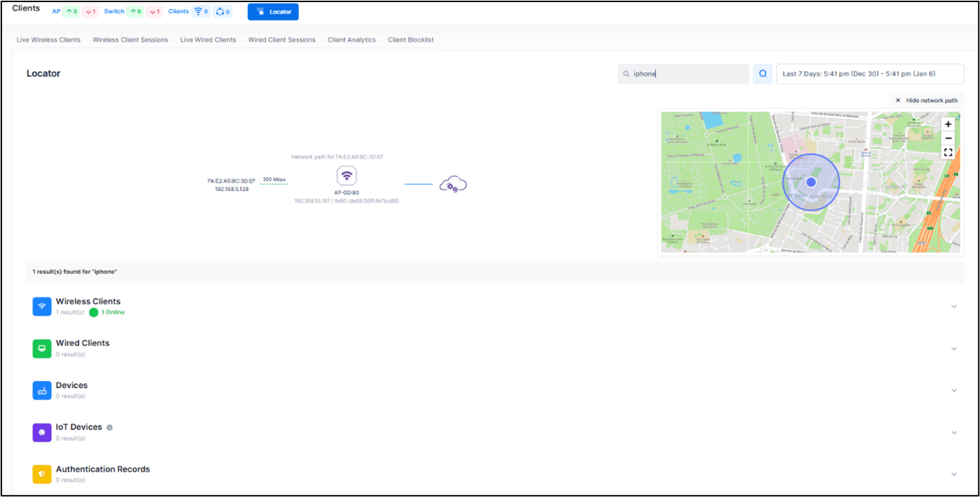Click the access point icon AP-0D:80
The height and width of the screenshot is (497, 980).
click(x=347, y=176)
